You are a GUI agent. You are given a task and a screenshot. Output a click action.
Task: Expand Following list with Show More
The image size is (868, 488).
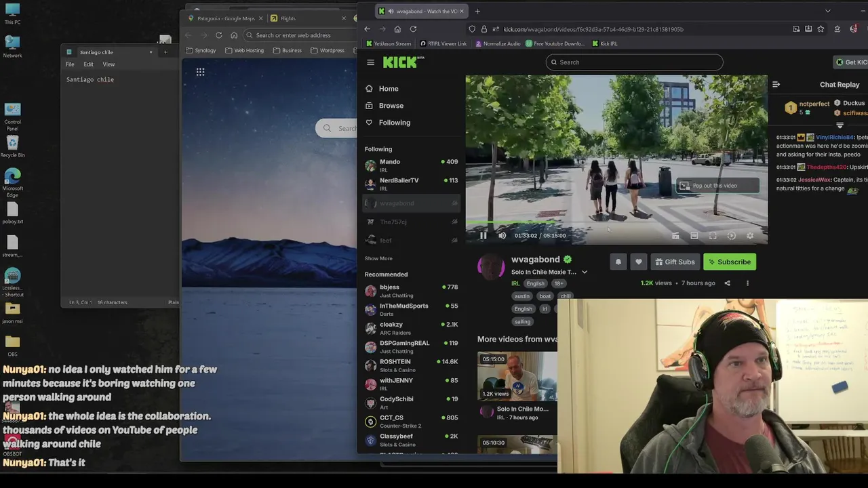click(x=378, y=258)
